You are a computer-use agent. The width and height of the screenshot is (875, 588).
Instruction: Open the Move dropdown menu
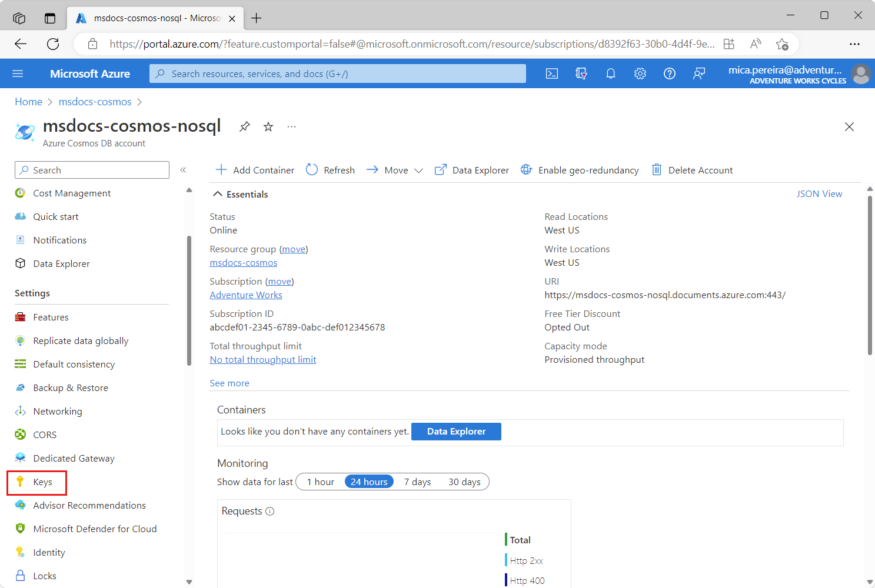394,170
